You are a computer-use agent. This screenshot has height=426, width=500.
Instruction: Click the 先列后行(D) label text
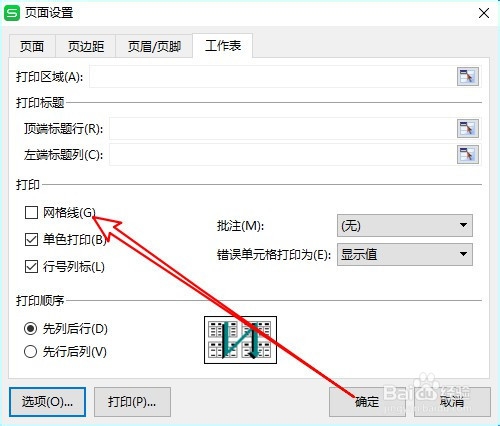(x=75, y=329)
